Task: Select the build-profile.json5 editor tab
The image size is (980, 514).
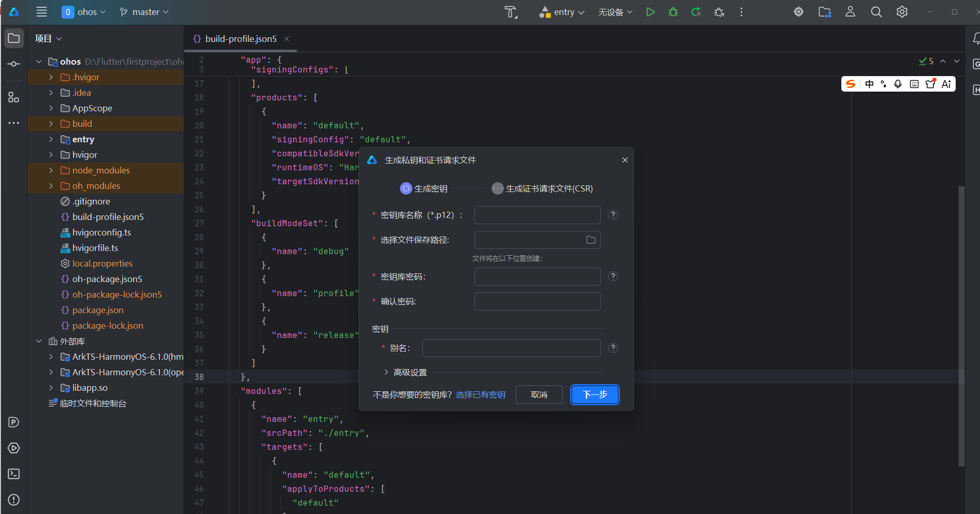Action: (241, 39)
